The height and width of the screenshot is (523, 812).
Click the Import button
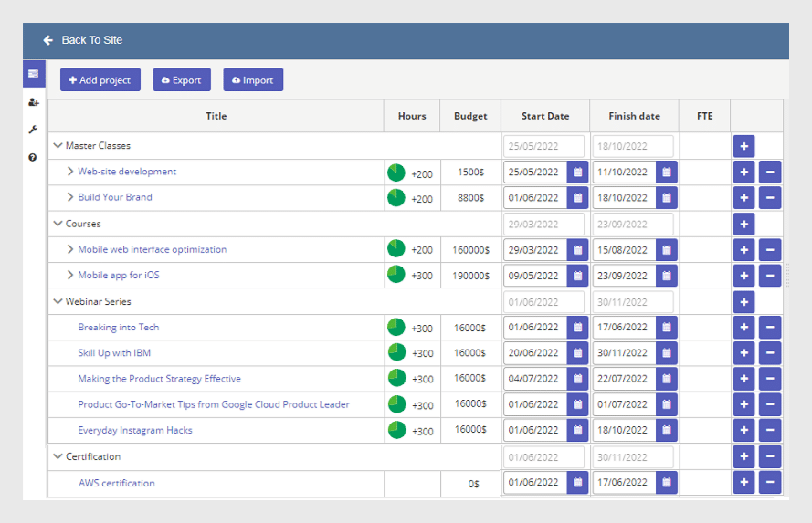click(x=253, y=79)
